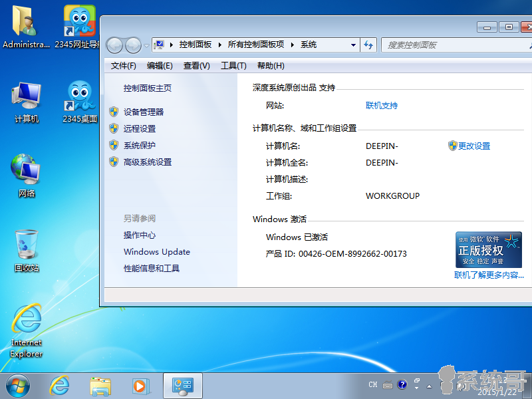Click the 正版授权 genuine software badge
The height and width of the screenshot is (399, 532).
(489, 250)
